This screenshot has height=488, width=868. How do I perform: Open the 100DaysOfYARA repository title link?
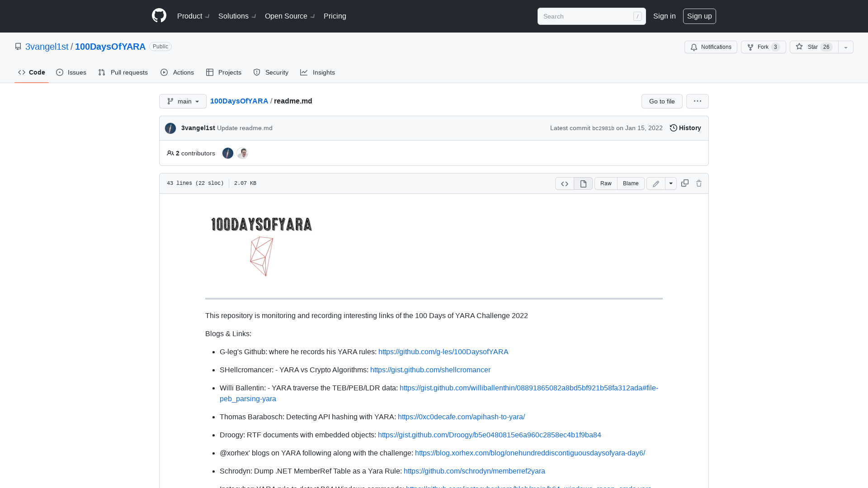(110, 47)
